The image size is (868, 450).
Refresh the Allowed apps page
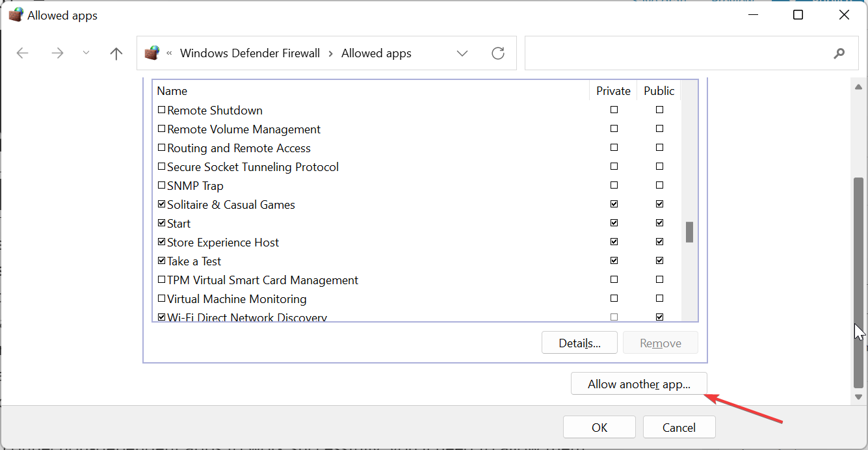(498, 53)
